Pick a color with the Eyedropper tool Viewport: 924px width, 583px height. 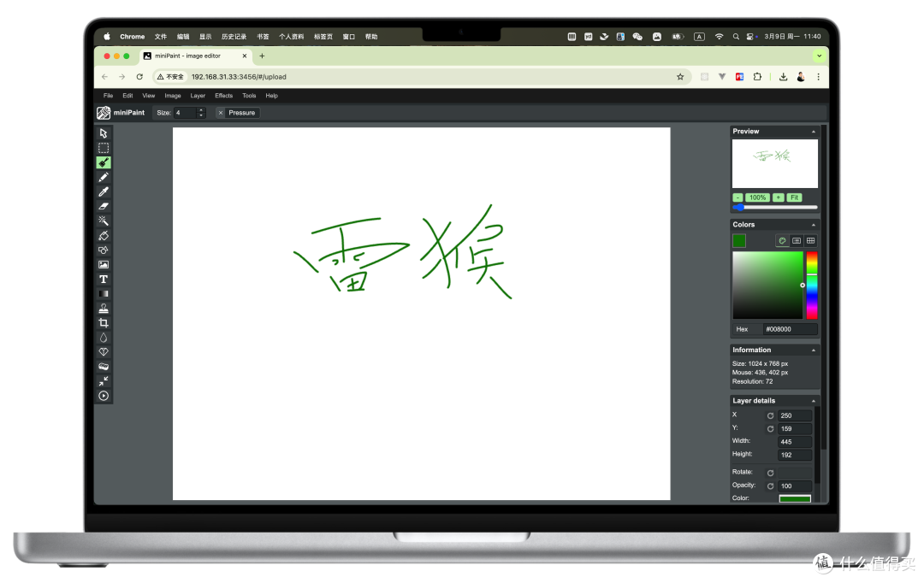click(x=104, y=191)
